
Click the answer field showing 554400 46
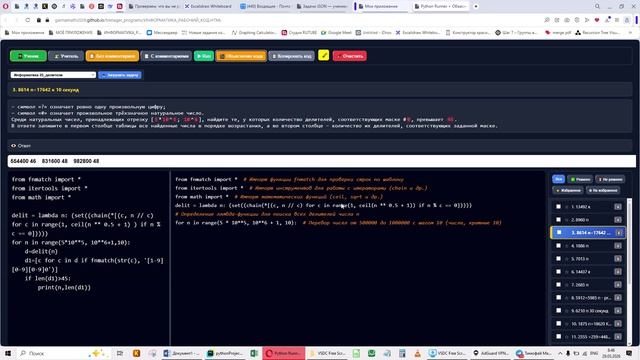pos(322,161)
